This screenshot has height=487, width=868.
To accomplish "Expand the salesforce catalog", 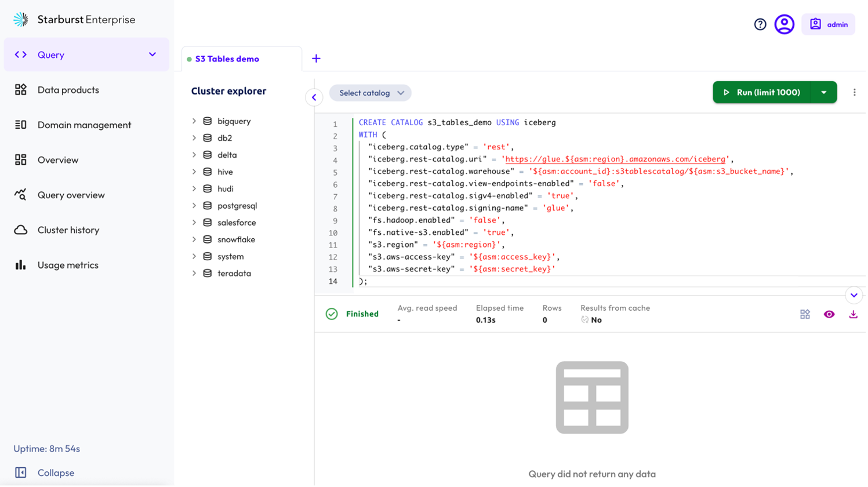I will click(194, 223).
